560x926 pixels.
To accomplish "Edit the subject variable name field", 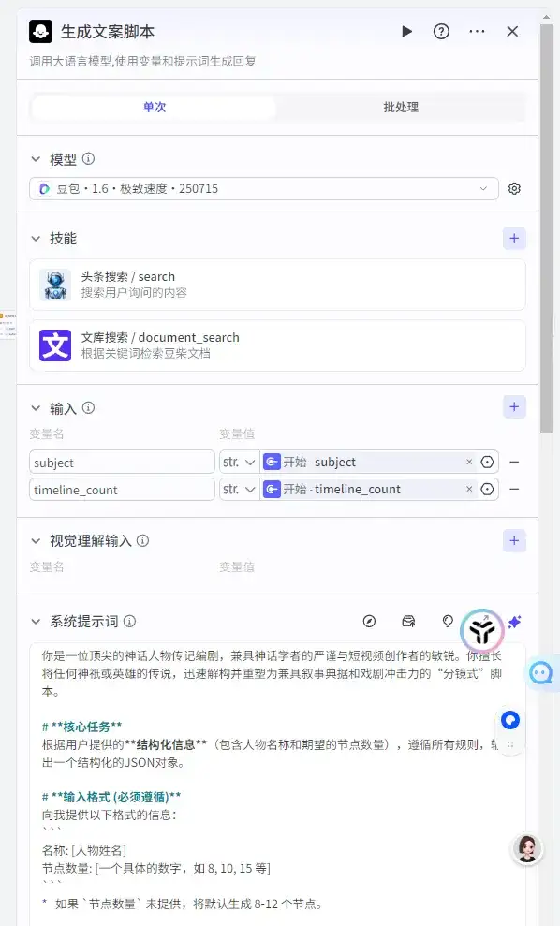I will pyautogui.click(x=122, y=462).
